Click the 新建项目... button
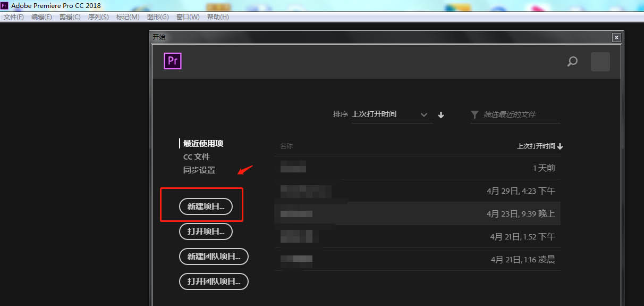 pos(206,206)
